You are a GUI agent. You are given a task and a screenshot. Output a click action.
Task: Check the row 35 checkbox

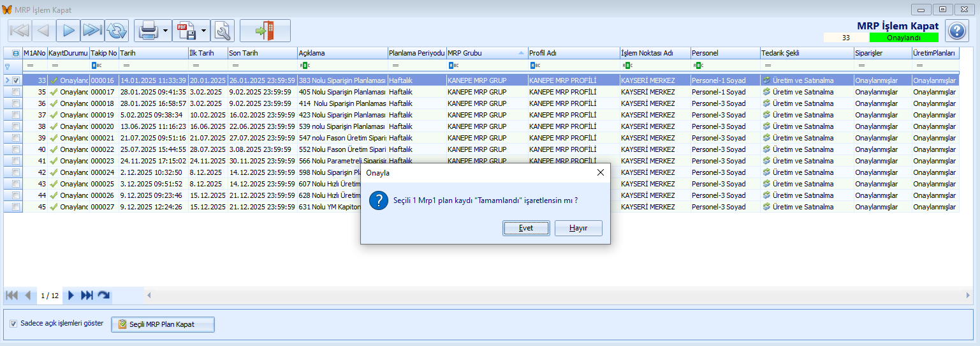tap(16, 92)
